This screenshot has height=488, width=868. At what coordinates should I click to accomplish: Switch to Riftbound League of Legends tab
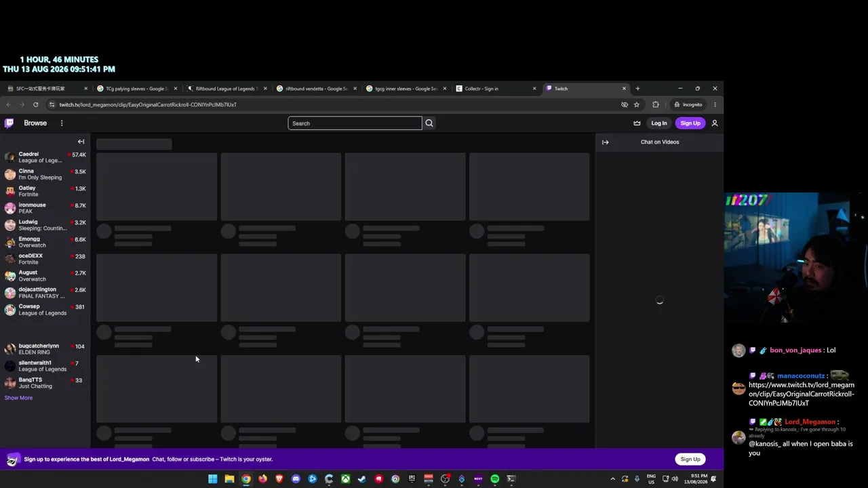pos(226,89)
